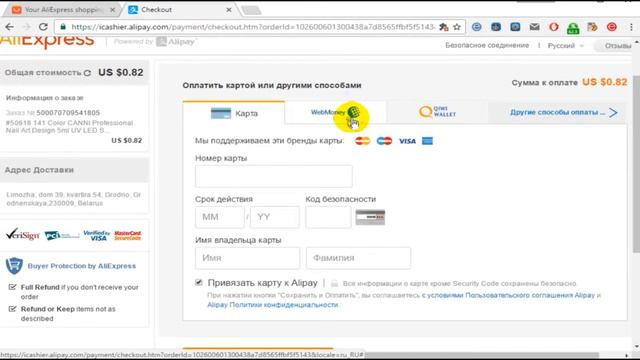Select the QIWI Wallet payment tab
The width and height of the screenshot is (640, 360).
[437, 112]
